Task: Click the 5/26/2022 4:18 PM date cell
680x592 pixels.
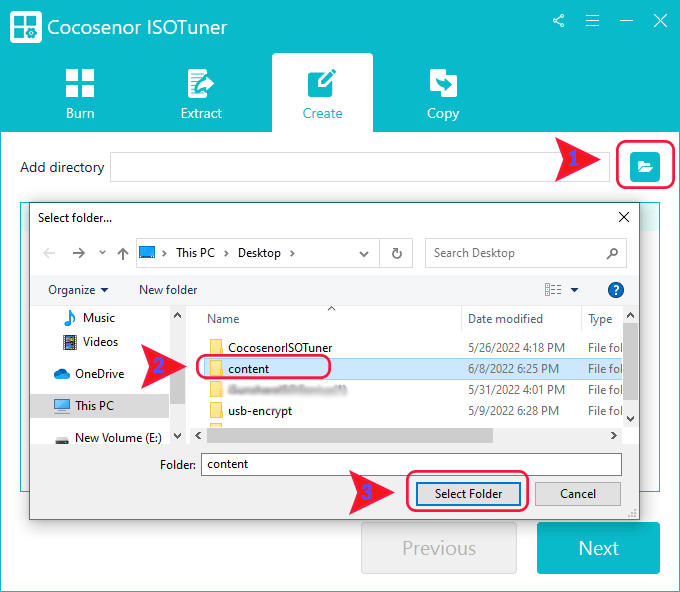Action: pyautogui.click(x=516, y=348)
